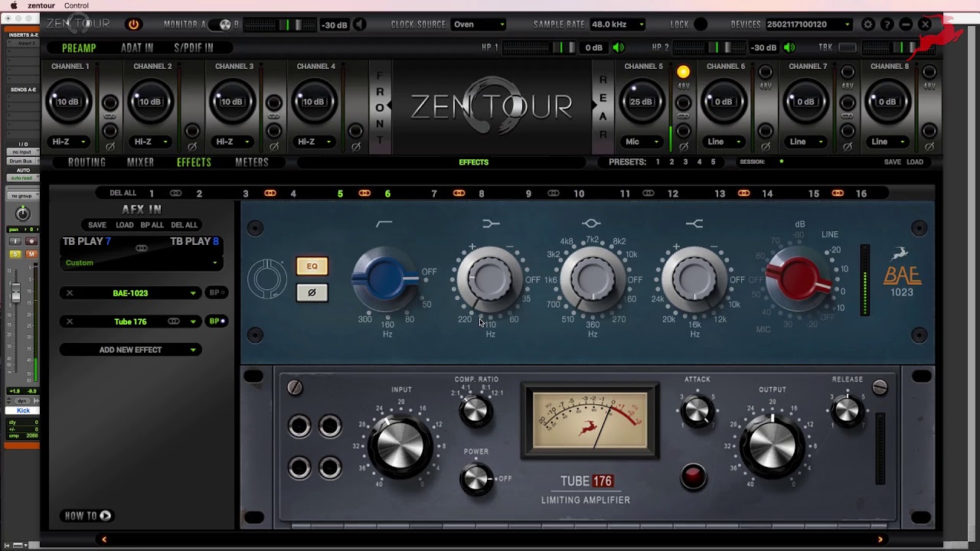The width and height of the screenshot is (980, 551).
Task: Open the Clock Source dropdown
Action: pyautogui.click(x=479, y=24)
